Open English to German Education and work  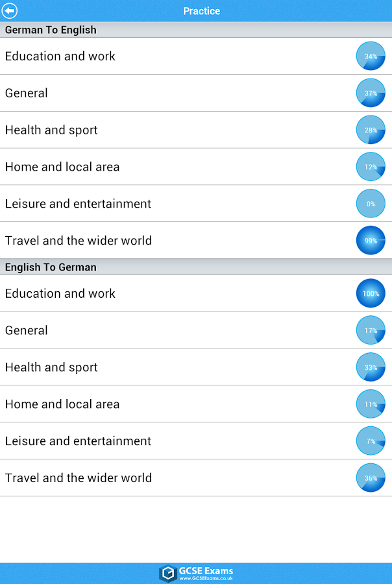pyautogui.click(x=60, y=293)
